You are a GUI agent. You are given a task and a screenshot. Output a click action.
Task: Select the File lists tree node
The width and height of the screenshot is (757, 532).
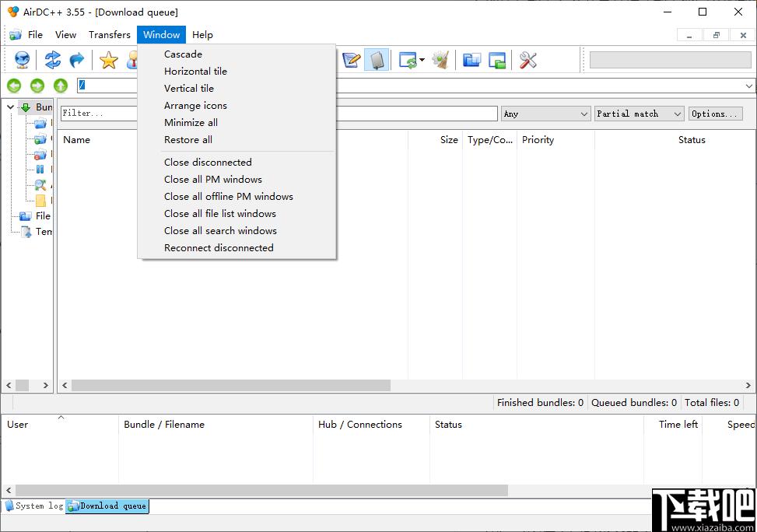coord(35,215)
